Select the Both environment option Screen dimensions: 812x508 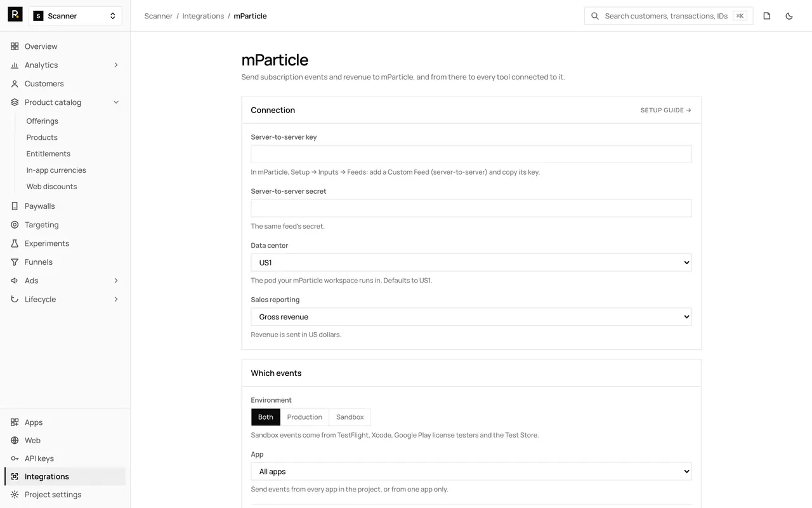point(266,417)
